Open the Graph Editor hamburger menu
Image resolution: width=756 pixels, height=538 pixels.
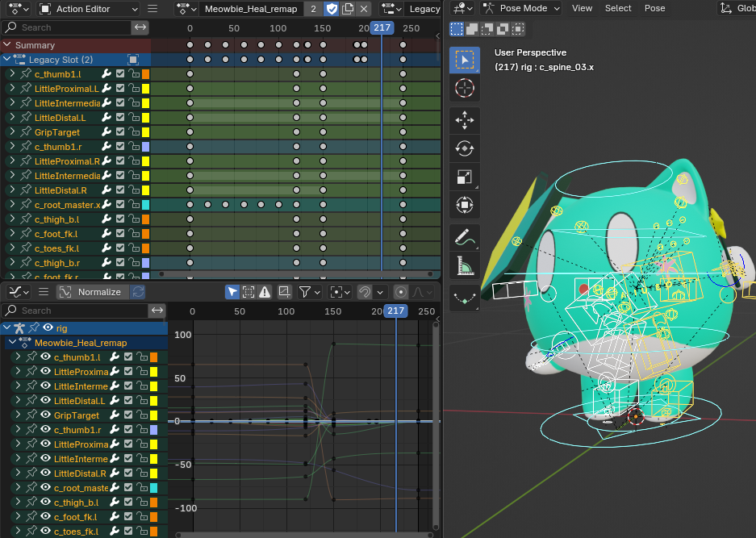click(44, 292)
